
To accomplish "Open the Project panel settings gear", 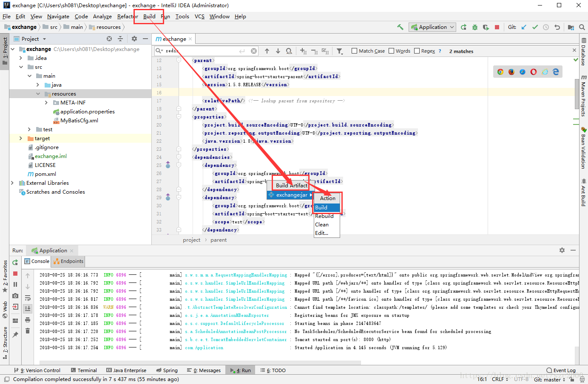I will [x=134, y=39].
